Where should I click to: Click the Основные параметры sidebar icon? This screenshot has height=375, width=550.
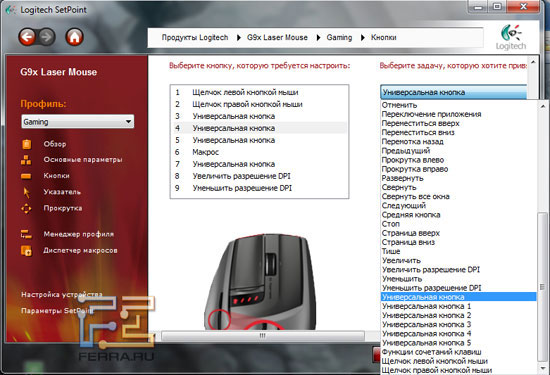[26, 160]
